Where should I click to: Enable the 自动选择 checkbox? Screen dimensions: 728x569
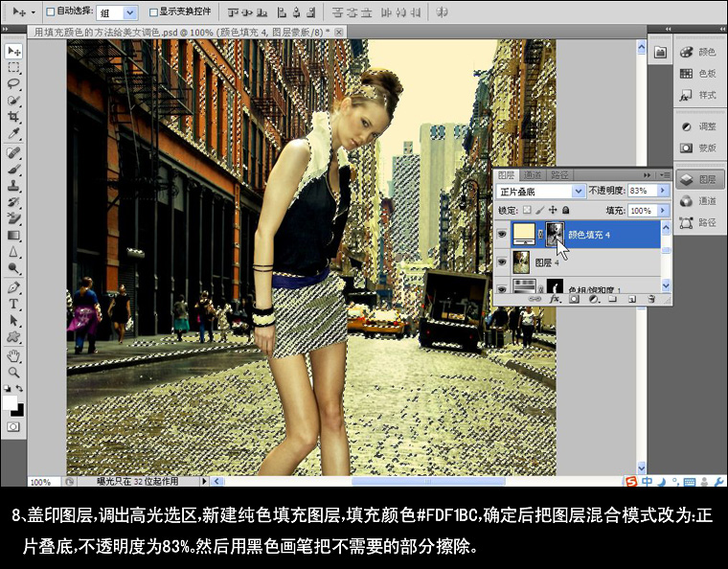coord(51,12)
